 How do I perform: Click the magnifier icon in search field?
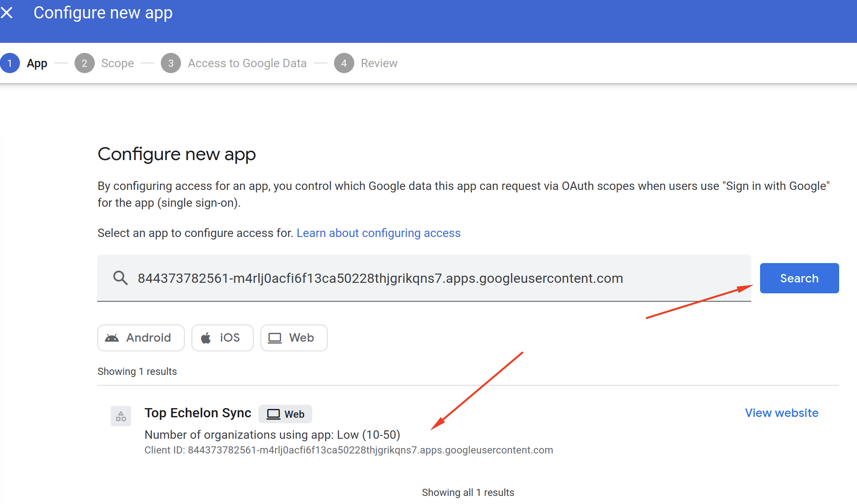coord(120,278)
